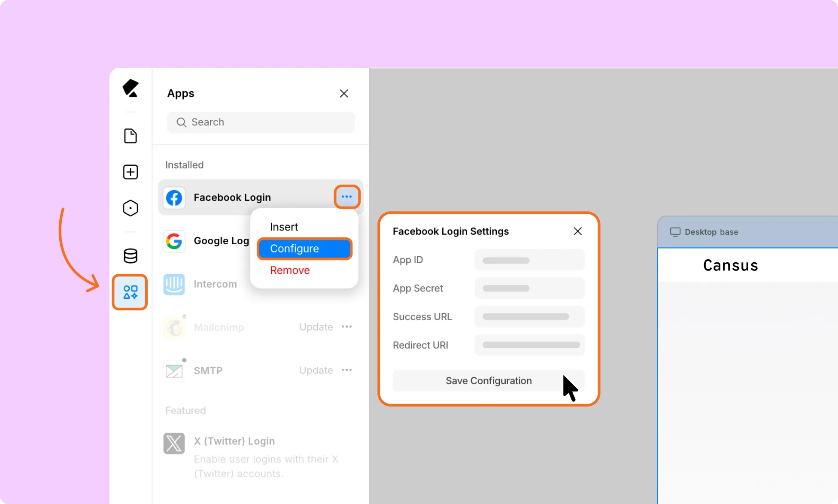Click the Facebook Login app name
The width and height of the screenshot is (838, 504).
tap(232, 197)
